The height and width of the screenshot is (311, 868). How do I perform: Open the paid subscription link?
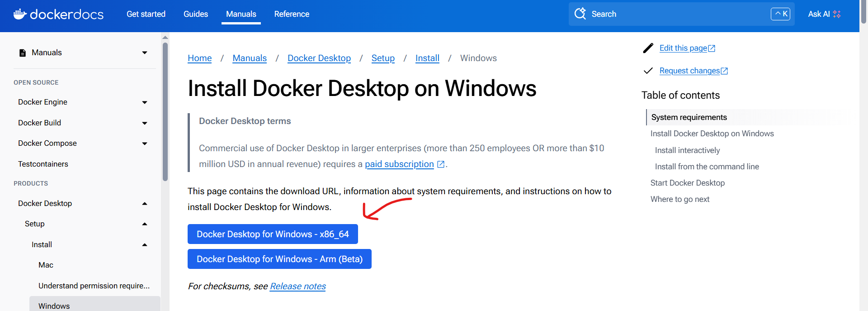click(x=399, y=164)
